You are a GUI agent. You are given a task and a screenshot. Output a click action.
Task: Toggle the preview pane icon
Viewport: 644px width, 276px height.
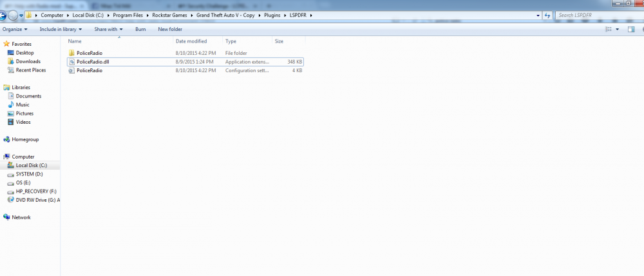(x=631, y=29)
